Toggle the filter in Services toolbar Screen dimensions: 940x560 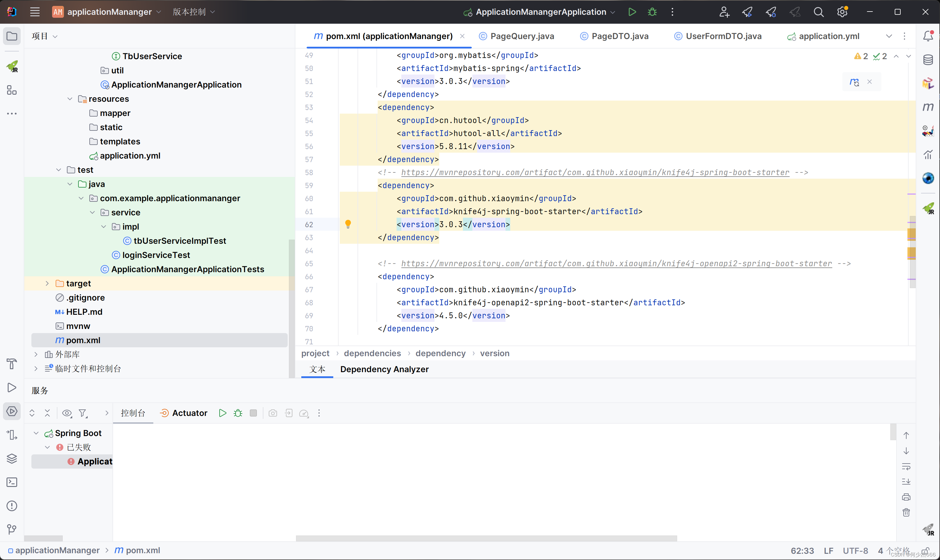83,413
